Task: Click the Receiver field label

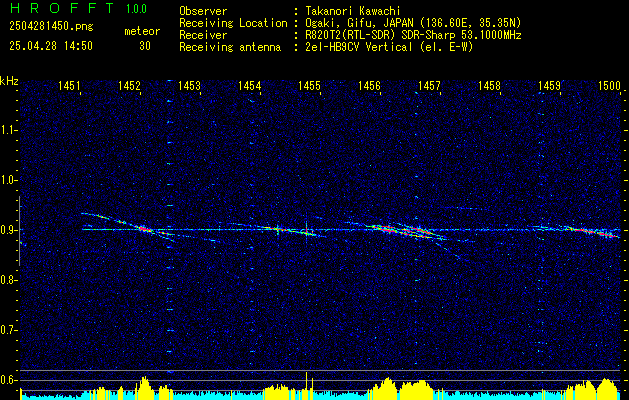Action: pyautogui.click(x=203, y=35)
